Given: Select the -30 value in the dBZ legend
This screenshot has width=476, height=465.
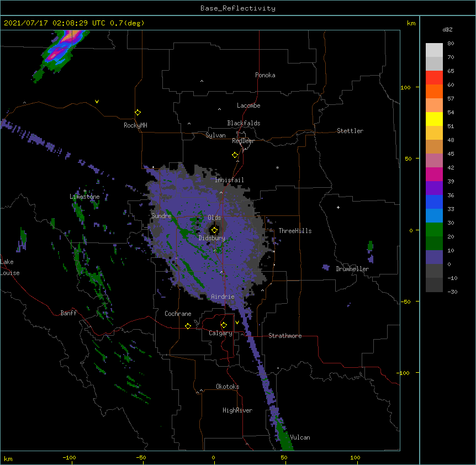Looking at the screenshot, I should pos(452,292).
